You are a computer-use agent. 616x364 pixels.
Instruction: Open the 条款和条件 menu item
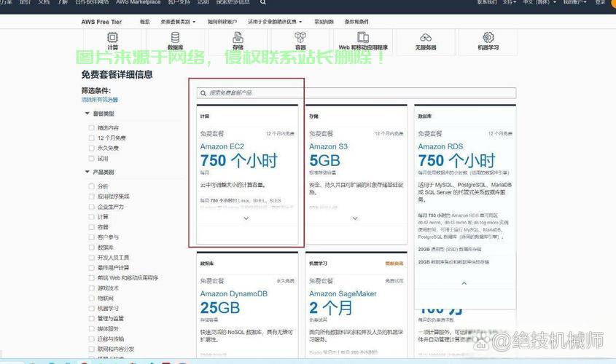click(356, 22)
